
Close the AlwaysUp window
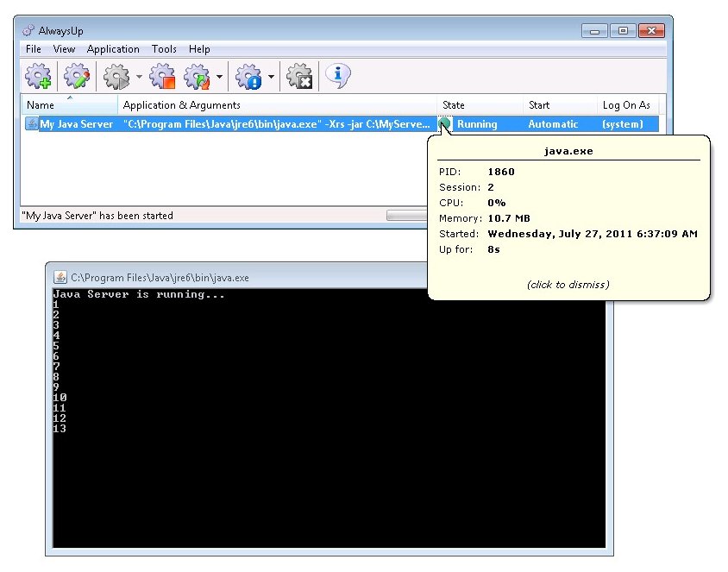(x=651, y=31)
